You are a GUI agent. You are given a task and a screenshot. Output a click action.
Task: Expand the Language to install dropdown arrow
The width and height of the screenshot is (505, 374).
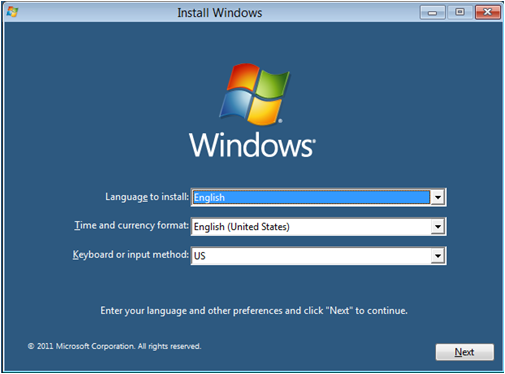click(438, 197)
